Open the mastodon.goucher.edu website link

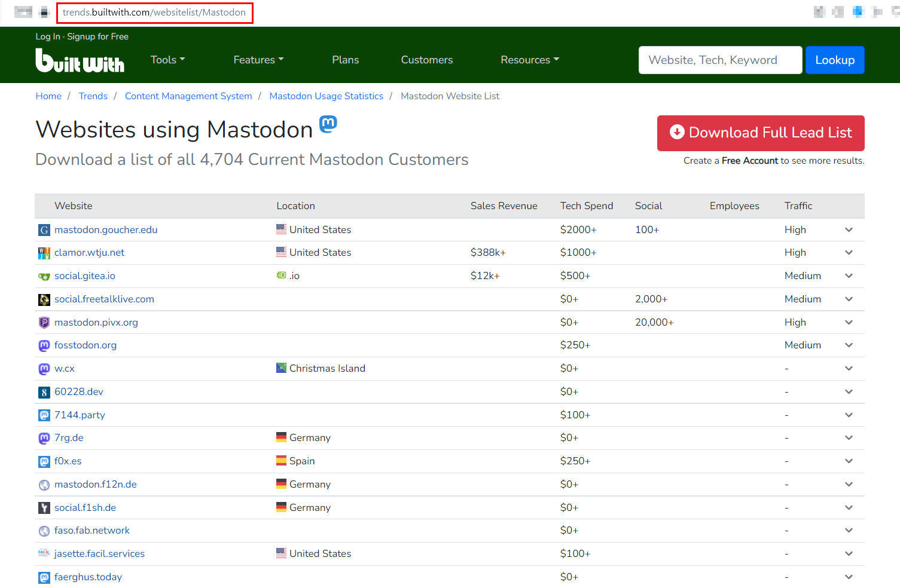point(106,229)
